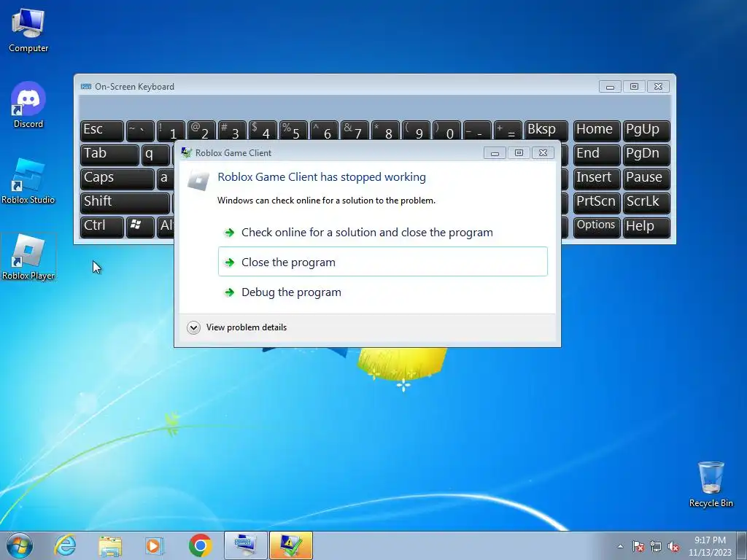Toggle the Caps key on On-Screen Keyboard
The image size is (747, 560).
tap(117, 179)
